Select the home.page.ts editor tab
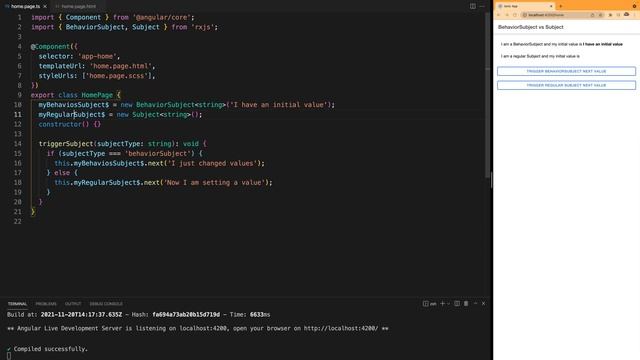The height and width of the screenshot is (360, 640). [x=25, y=6]
